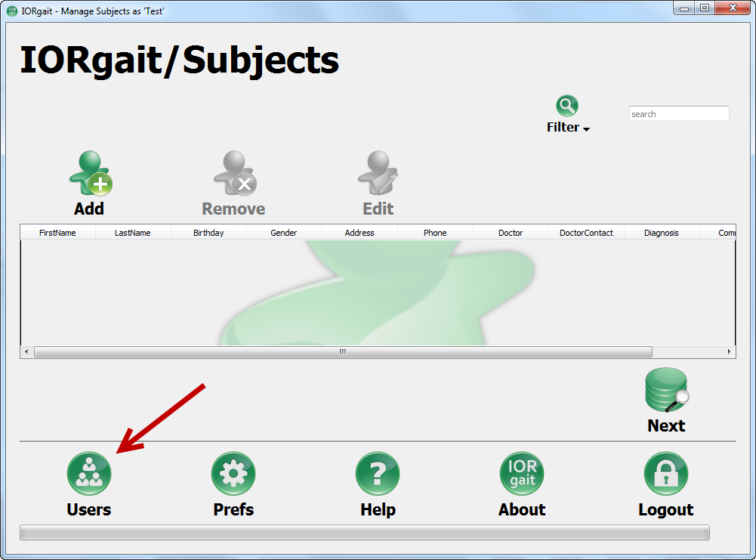Sort by FirstName column header

[x=57, y=233]
